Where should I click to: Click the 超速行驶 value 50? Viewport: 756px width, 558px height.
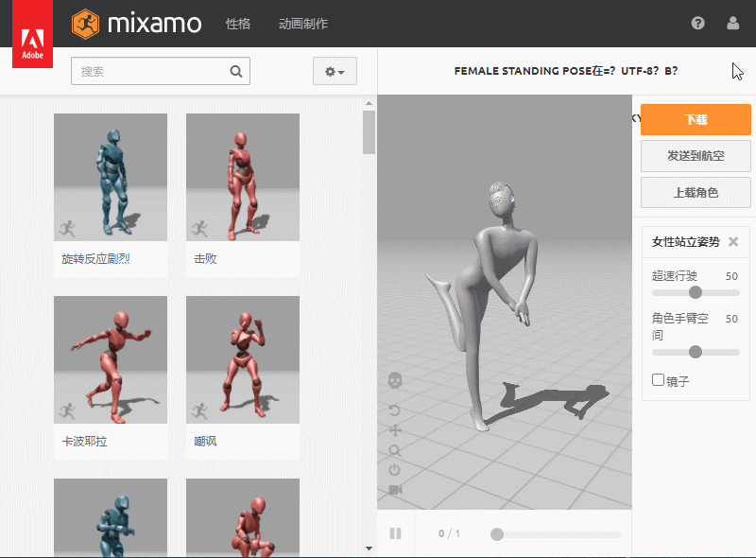(x=731, y=276)
